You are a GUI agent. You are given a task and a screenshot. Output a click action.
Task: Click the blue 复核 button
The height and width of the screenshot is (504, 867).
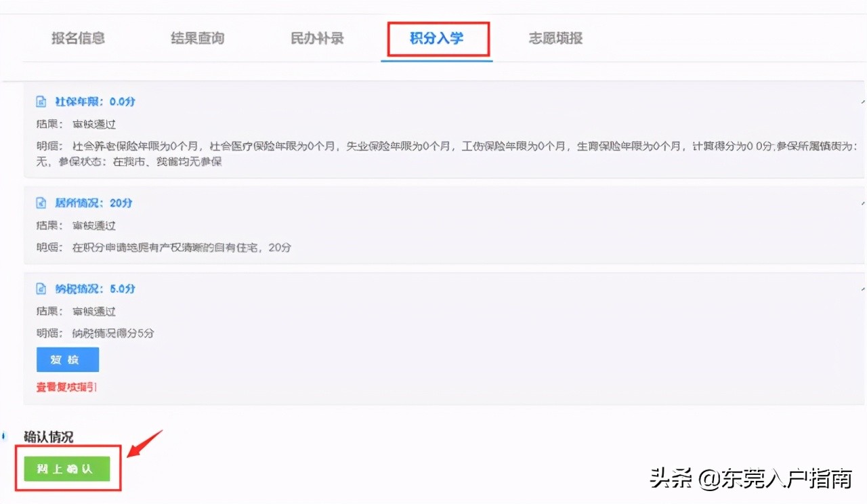tap(68, 360)
